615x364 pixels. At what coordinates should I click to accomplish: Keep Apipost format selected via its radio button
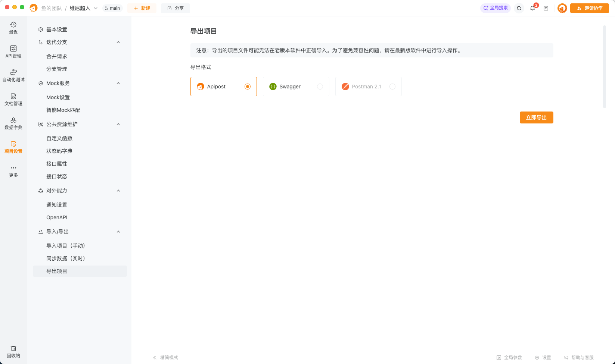pyautogui.click(x=247, y=86)
